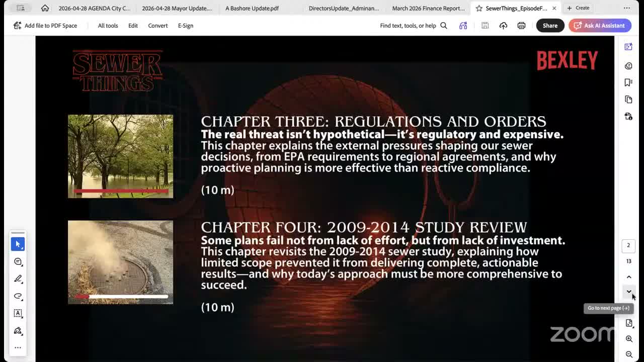Image resolution: width=644 pixels, height=362 pixels.
Task: Click the Share button
Action: pos(550,26)
